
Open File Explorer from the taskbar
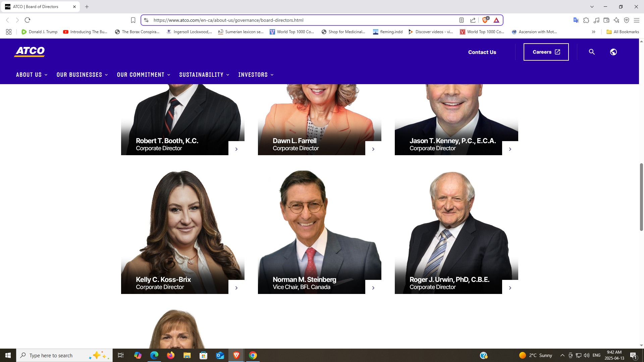click(x=187, y=355)
